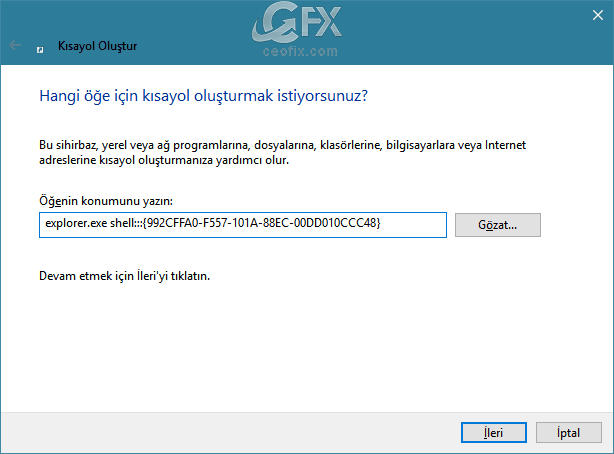The image size is (614, 454).
Task: Close the Kısayol Oluştur dialog
Action: [x=598, y=15]
